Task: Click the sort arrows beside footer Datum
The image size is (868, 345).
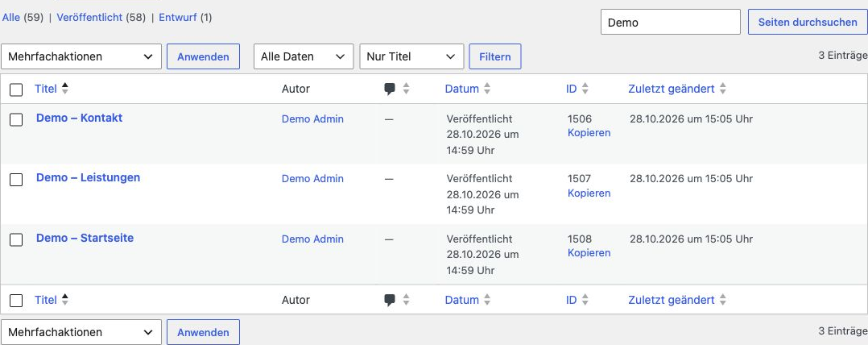Action: tap(487, 300)
